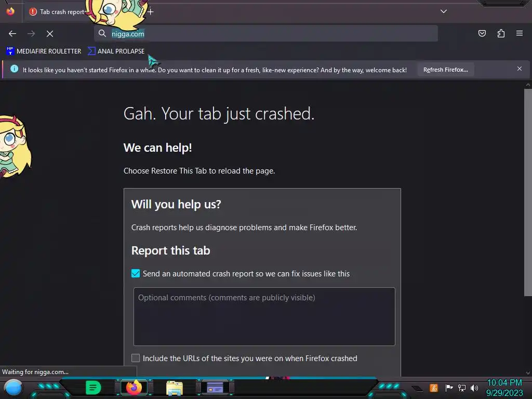Uncheck Send an automated crash report
This screenshot has height=399, width=532.
pos(136,273)
